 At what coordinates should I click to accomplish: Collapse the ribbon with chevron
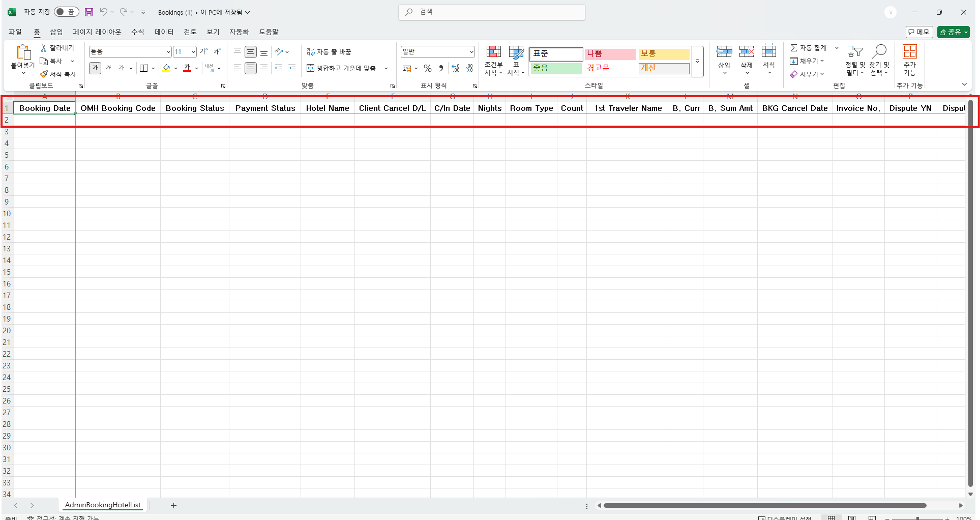(x=964, y=84)
